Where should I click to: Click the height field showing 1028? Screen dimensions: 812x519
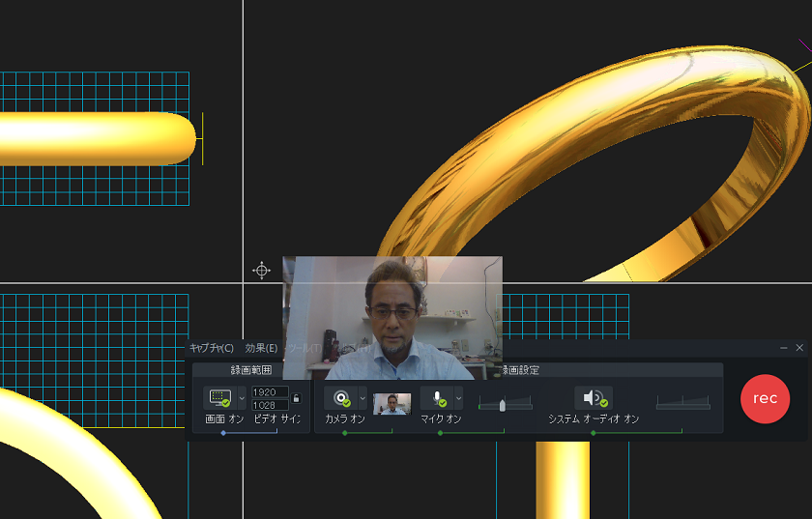coord(269,405)
